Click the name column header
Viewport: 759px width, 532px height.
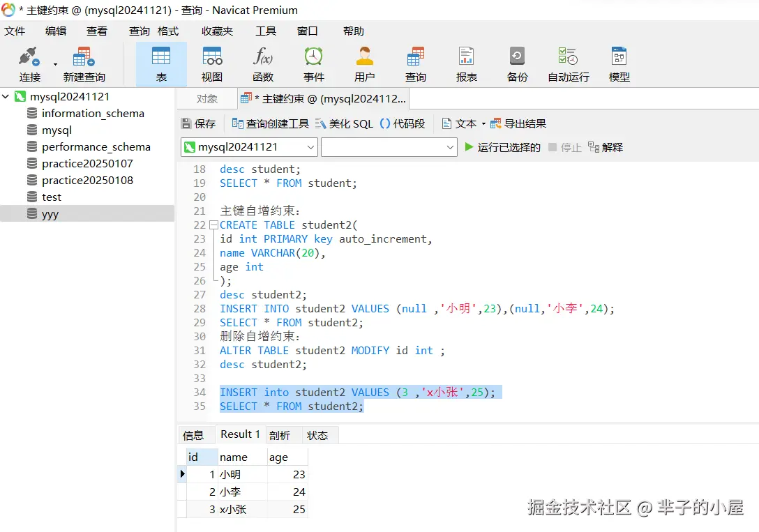[x=242, y=457]
